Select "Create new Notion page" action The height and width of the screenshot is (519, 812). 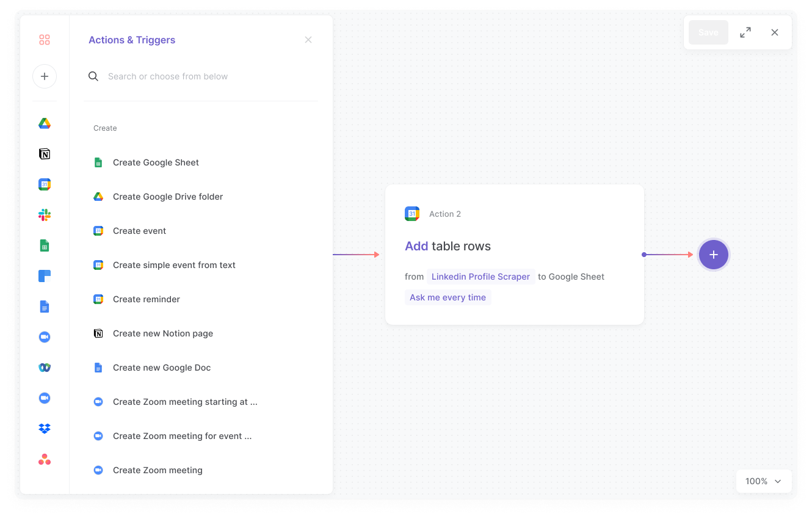[163, 333]
